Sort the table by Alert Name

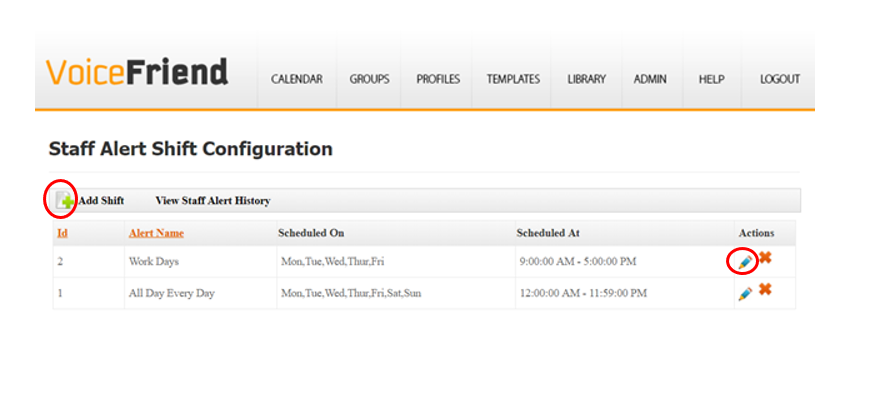tap(156, 233)
